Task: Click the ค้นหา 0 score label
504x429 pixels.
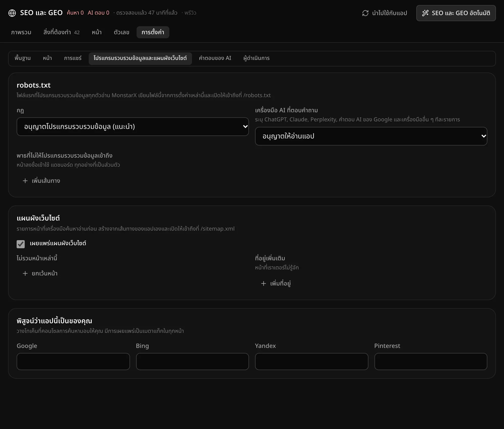Action: click(75, 13)
